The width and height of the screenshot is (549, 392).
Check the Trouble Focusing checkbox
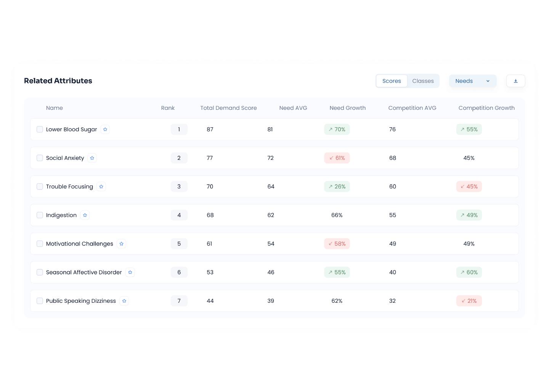click(x=40, y=186)
